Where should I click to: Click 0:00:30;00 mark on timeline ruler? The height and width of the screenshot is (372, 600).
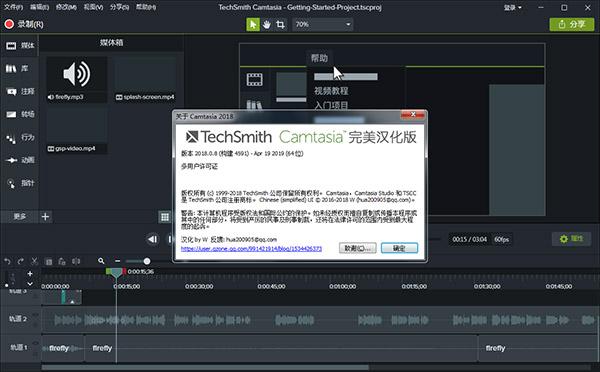(199, 286)
